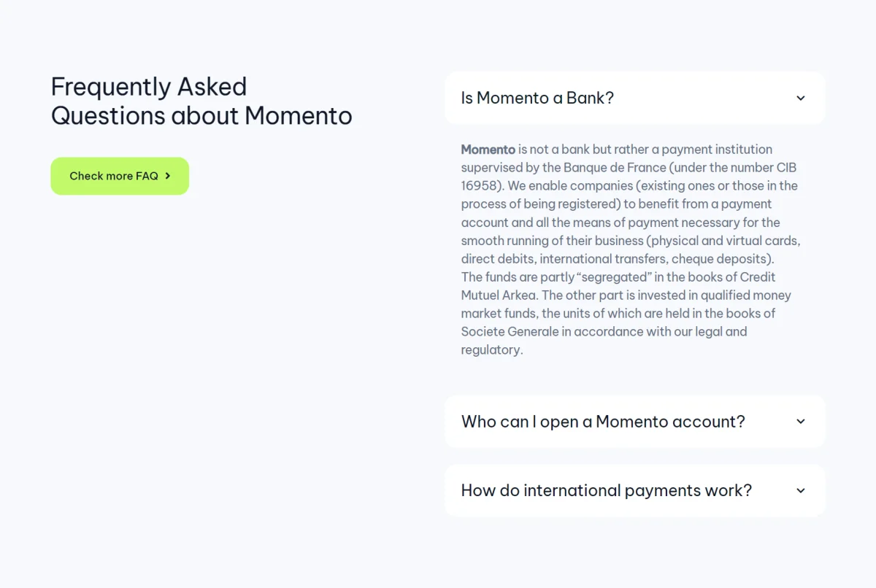Click 'international transfers, cheque deposits' text
The height and width of the screenshot is (588, 876).
[x=655, y=259]
